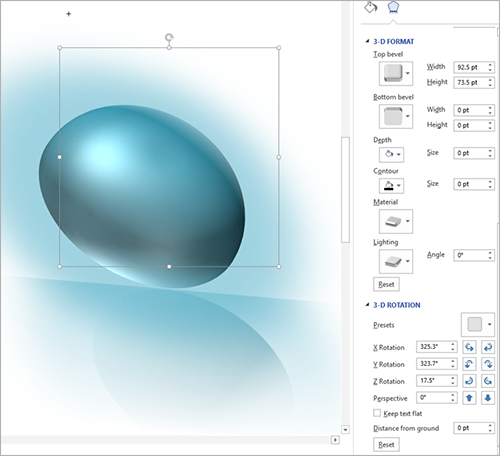
Task: Click Reset button under 3-D Rotation
Action: 386,445
